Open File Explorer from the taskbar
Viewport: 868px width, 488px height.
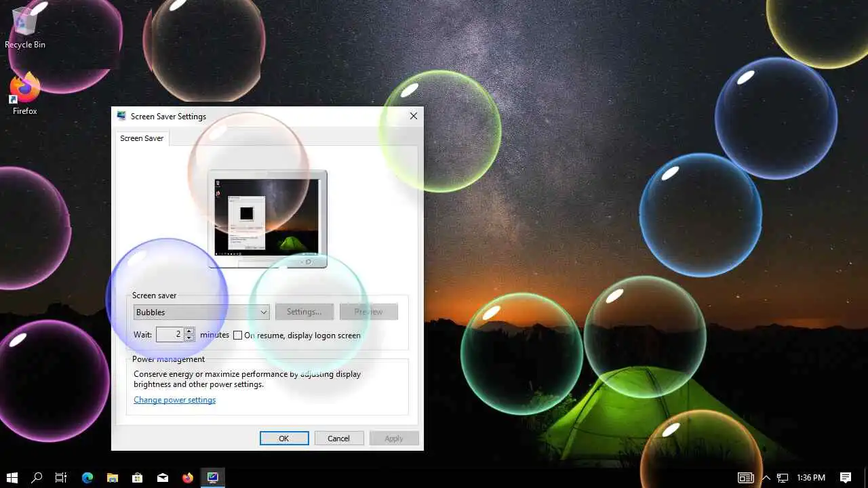[113, 478]
